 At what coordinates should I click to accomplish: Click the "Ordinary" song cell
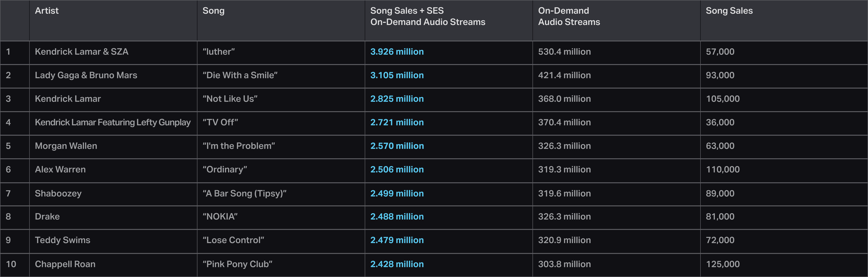point(225,169)
